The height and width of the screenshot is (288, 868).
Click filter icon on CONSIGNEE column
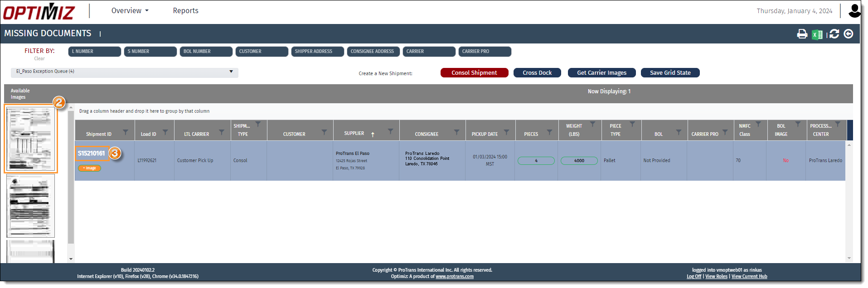pyautogui.click(x=456, y=132)
